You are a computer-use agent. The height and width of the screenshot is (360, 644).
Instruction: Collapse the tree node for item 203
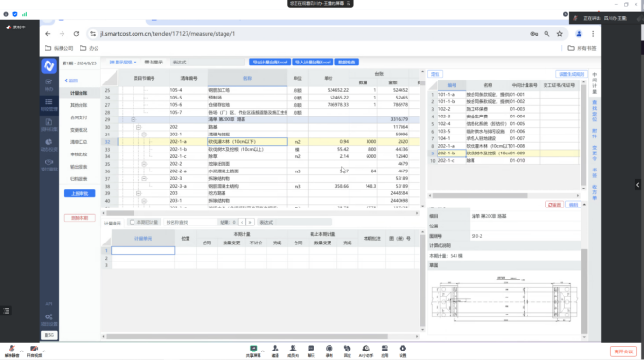pyautogui.click(x=138, y=193)
